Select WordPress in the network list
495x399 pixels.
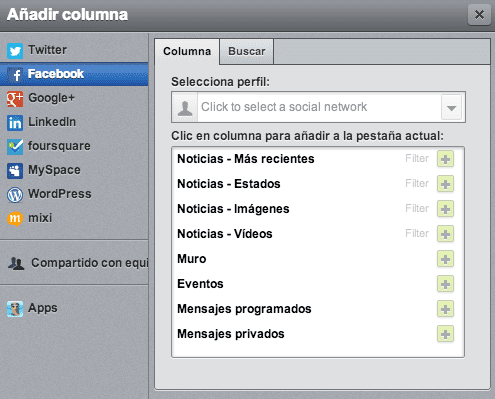click(x=74, y=194)
